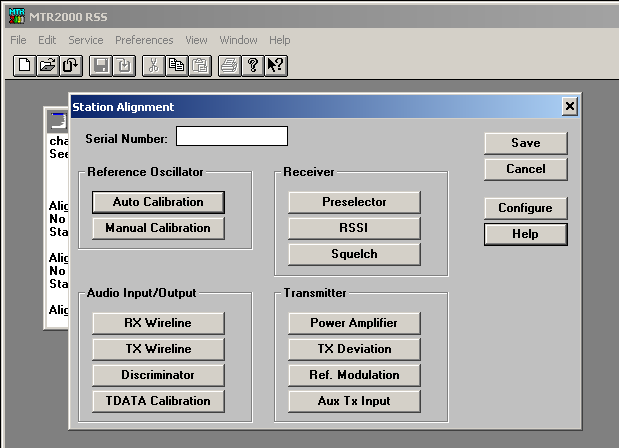This screenshot has width=619, height=448.
Task: Click the MTR2000 RSS application icon
Action: pos(17,16)
